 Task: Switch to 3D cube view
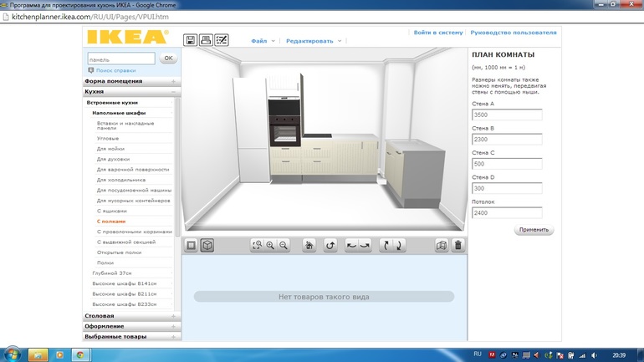207,246
